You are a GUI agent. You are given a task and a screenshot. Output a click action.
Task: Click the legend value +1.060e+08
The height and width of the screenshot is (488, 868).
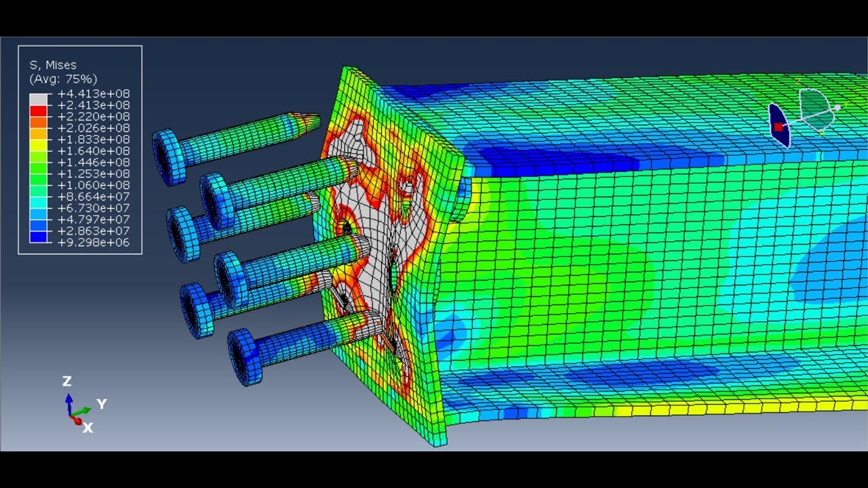(94, 185)
